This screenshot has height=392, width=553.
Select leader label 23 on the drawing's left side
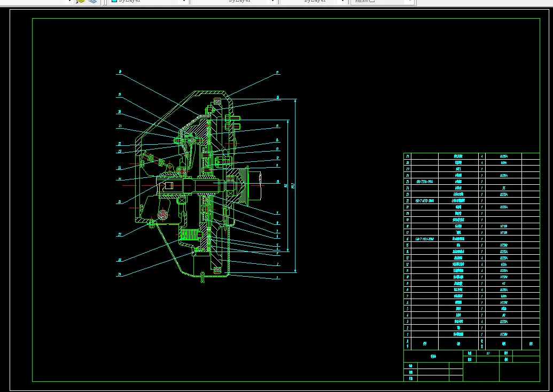pyautogui.click(x=120, y=151)
